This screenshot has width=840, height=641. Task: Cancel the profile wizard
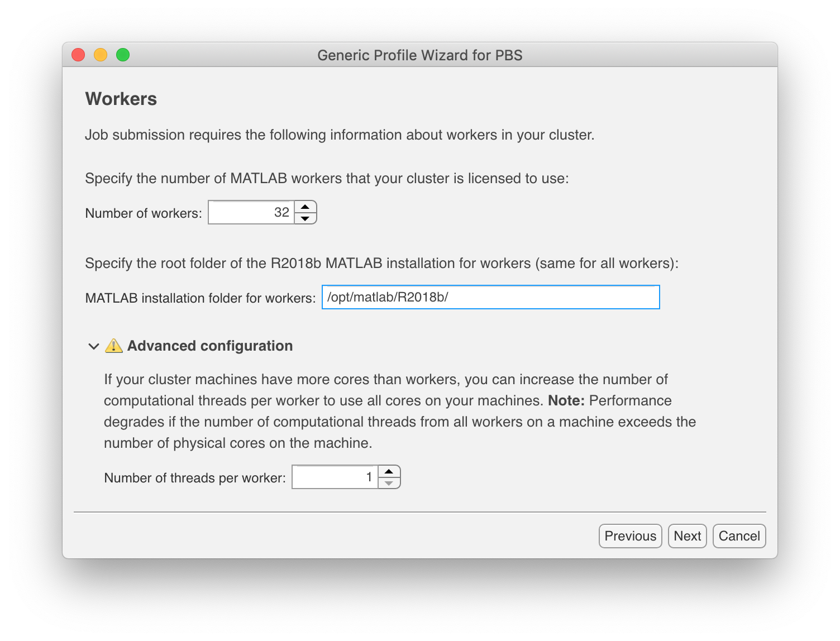pos(739,536)
